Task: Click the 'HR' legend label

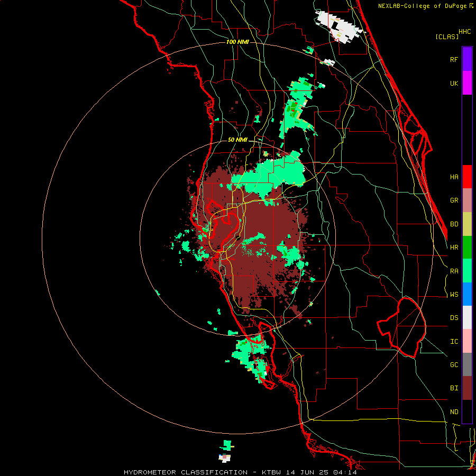Action: coord(454,248)
